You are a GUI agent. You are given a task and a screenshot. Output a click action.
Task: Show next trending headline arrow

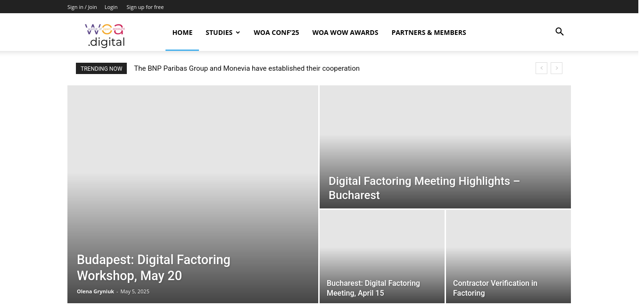coord(556,68)
